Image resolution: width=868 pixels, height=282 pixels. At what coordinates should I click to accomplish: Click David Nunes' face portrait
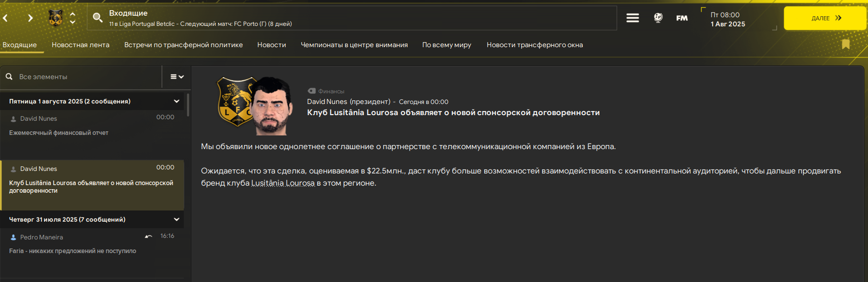click(273, 105)
